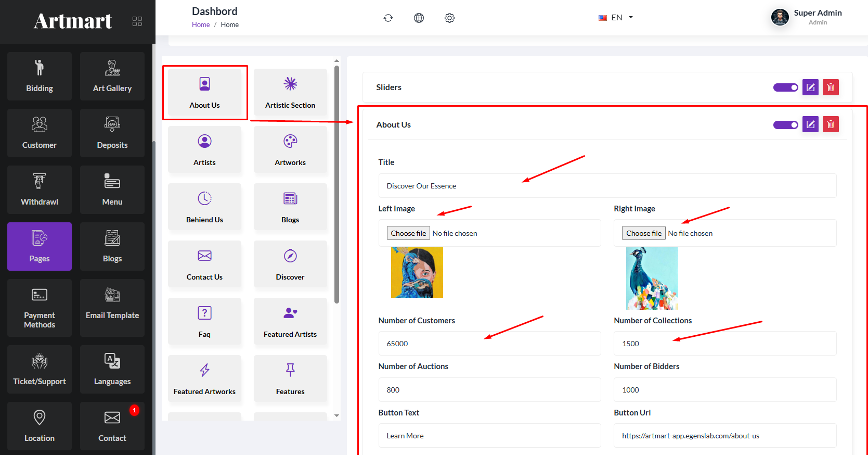Click the About Us edit icon
The image size is (868, 455).
pos(810,124)
